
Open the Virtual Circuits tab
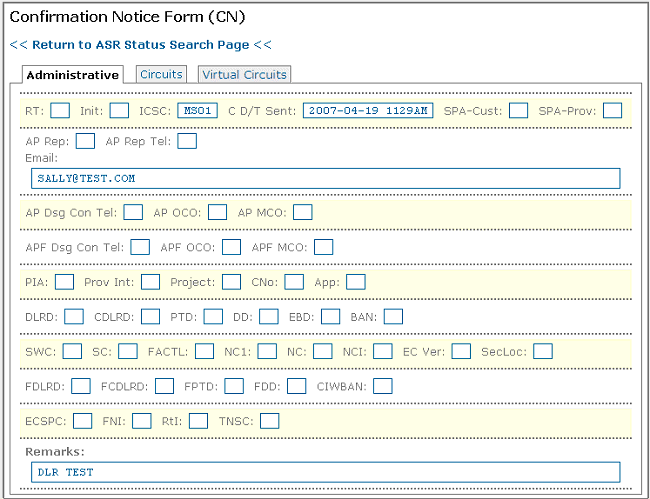245,74
